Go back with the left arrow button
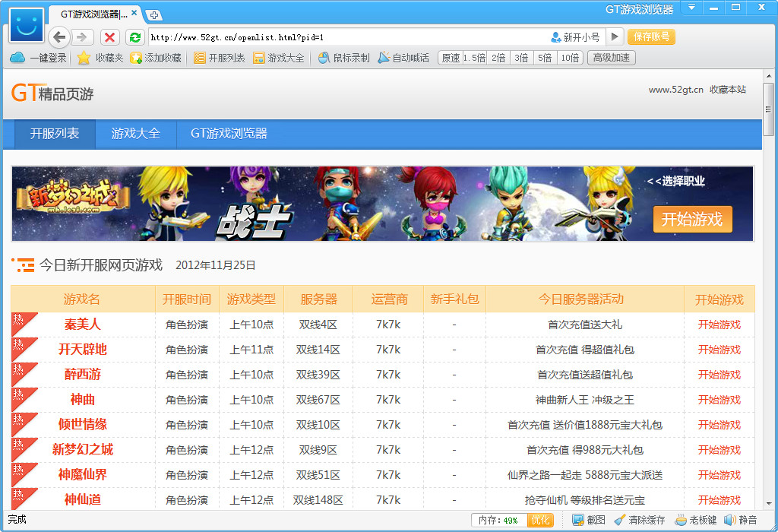The height and width of the screenshot is (532, 778). click(x=59, y=36)
